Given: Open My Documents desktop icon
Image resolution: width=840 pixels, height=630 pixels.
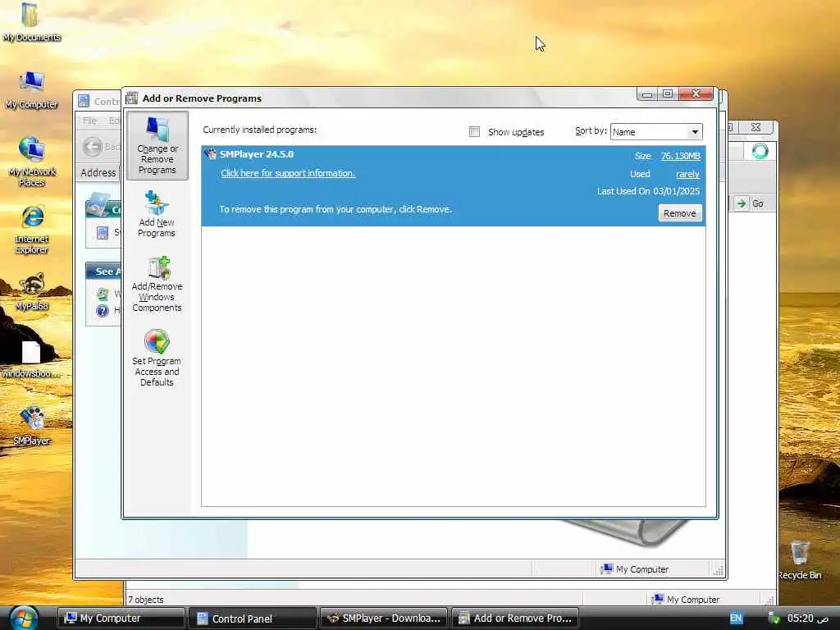Looking at the screenshot, I should click(x=31, y=22).
